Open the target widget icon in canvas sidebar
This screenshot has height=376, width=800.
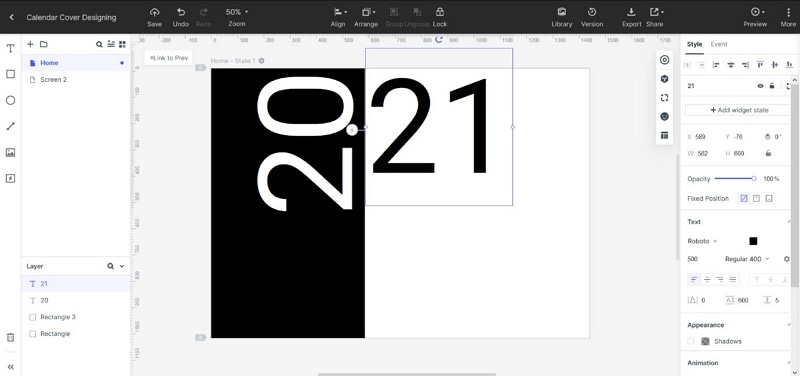[x=664, y=60]
